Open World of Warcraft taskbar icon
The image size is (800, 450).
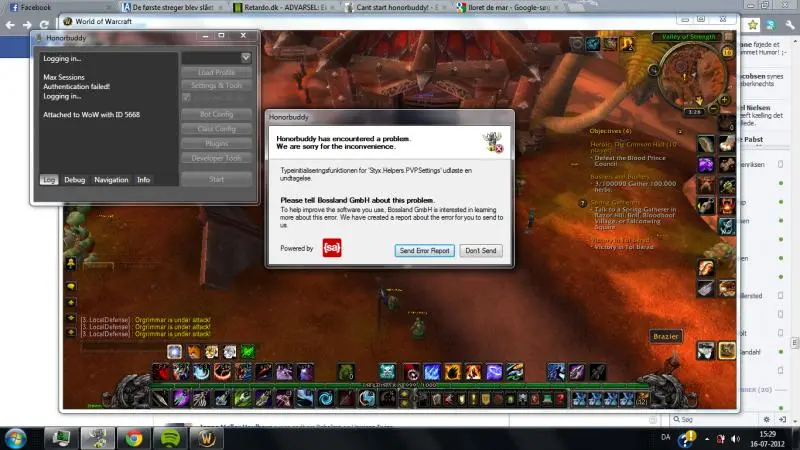(207, 439)
